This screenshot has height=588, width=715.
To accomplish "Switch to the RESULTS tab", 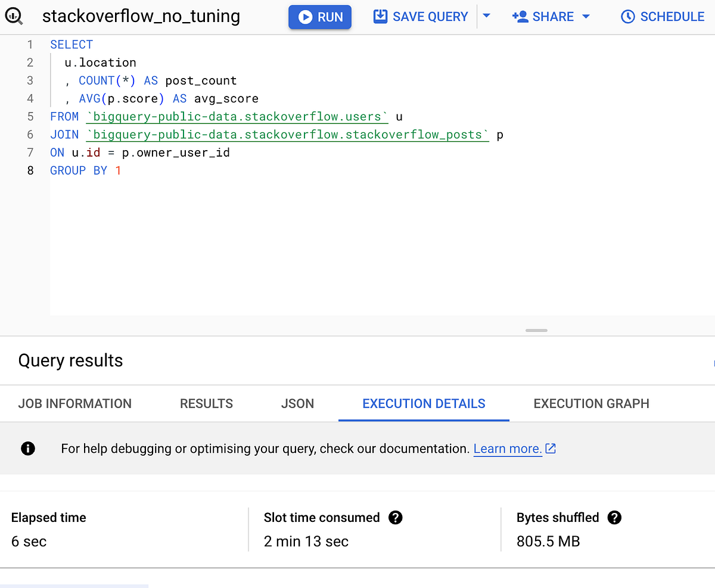I will point(206,403).
